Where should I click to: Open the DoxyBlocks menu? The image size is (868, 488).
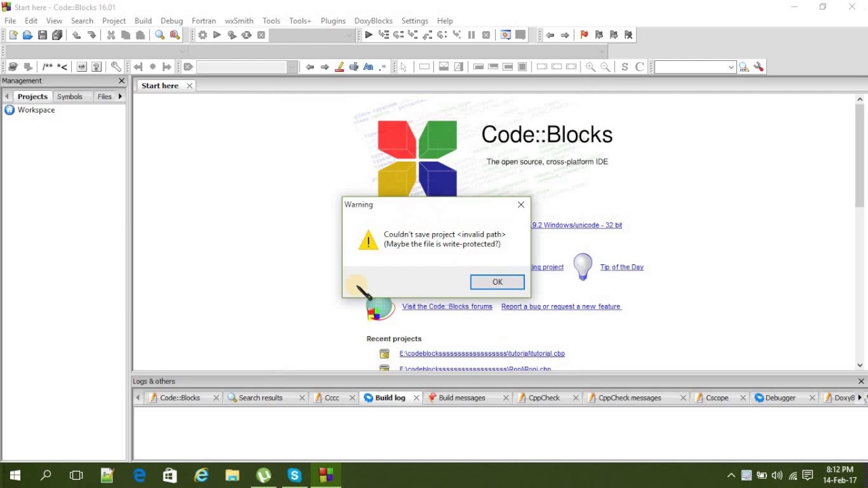374,21
